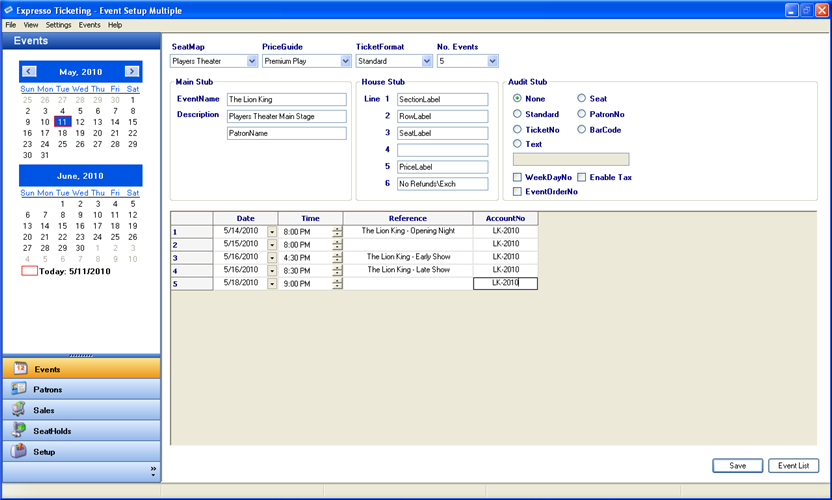Click 'The Lion King - Opening Night' reference cell
Screen dimensions: 832x500
coord(408,231)
